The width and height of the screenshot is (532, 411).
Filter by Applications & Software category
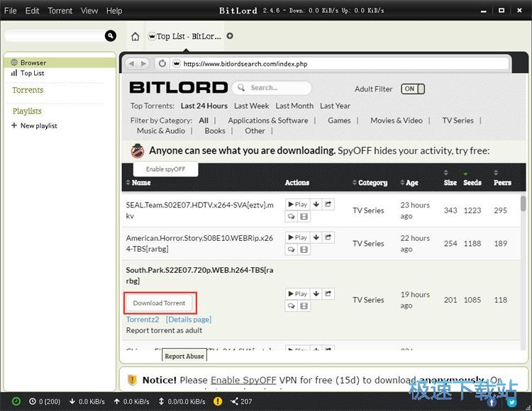268,120
